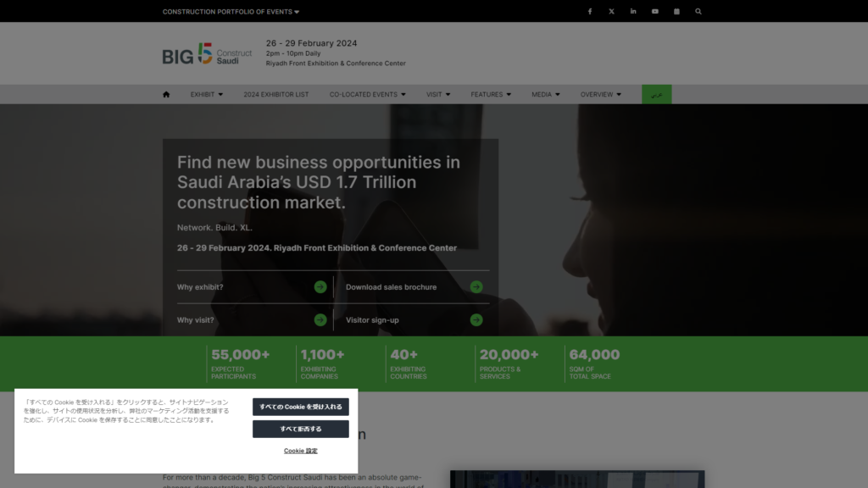
Task: Click the Big 5 Construct Saudi logo
Action: pos(207,53)
